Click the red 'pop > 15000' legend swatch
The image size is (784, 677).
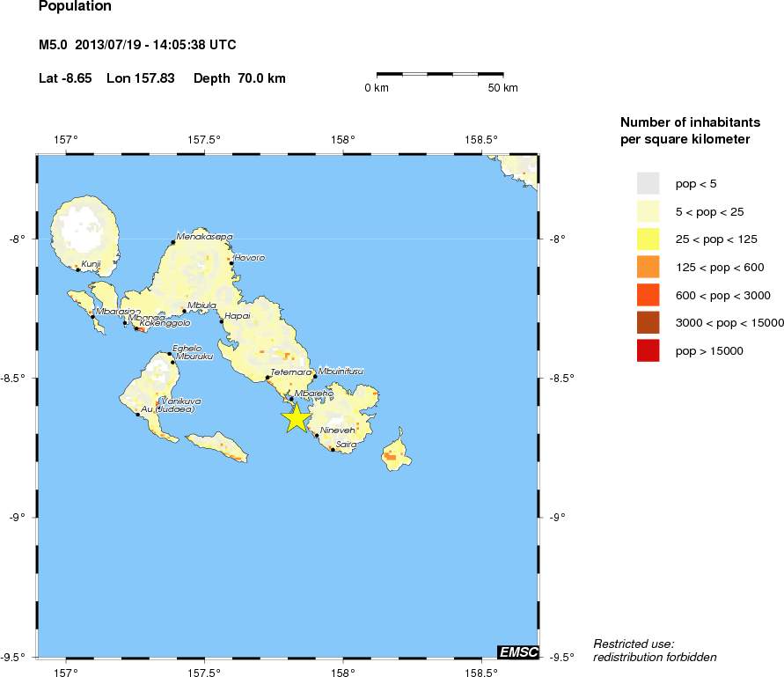(648, 350)
